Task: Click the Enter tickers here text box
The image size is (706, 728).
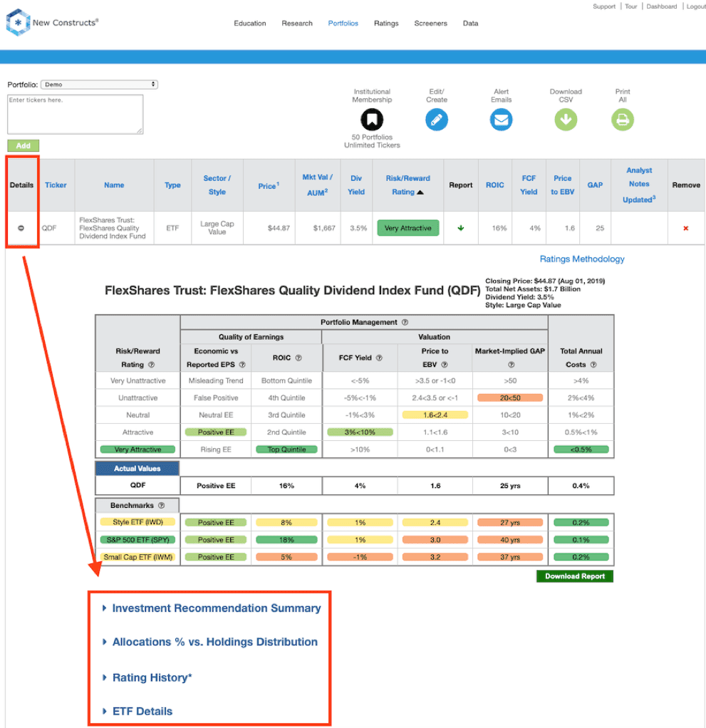Action: point(76,114)
